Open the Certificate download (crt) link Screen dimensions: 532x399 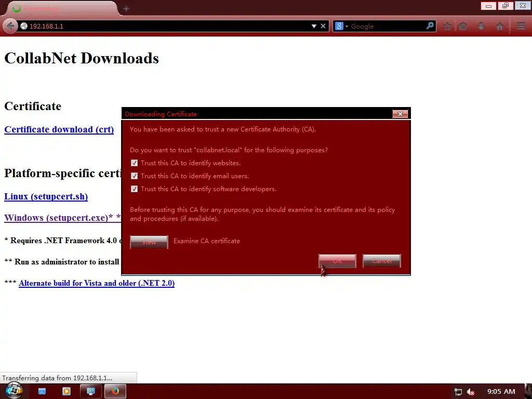[x=59, y=129]
